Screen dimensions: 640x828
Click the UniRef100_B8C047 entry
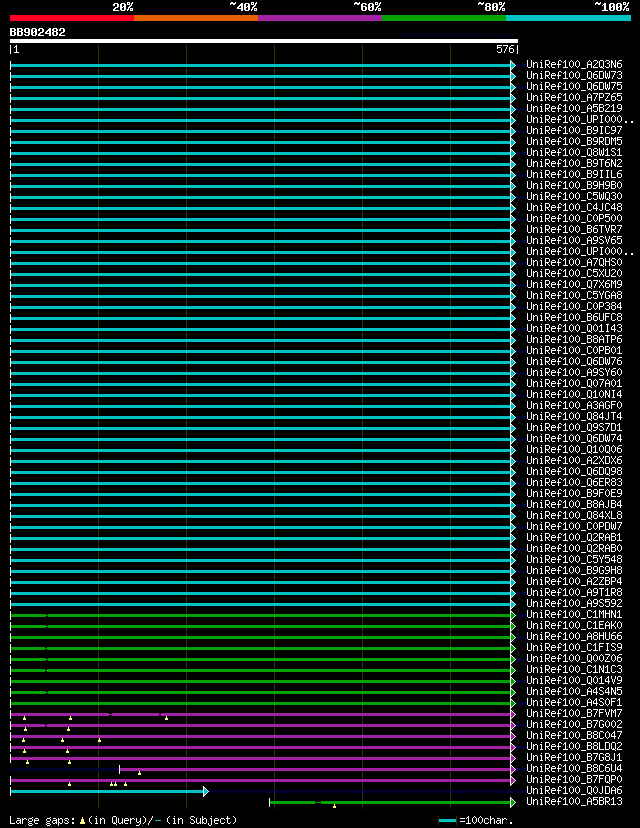[574, 736]
